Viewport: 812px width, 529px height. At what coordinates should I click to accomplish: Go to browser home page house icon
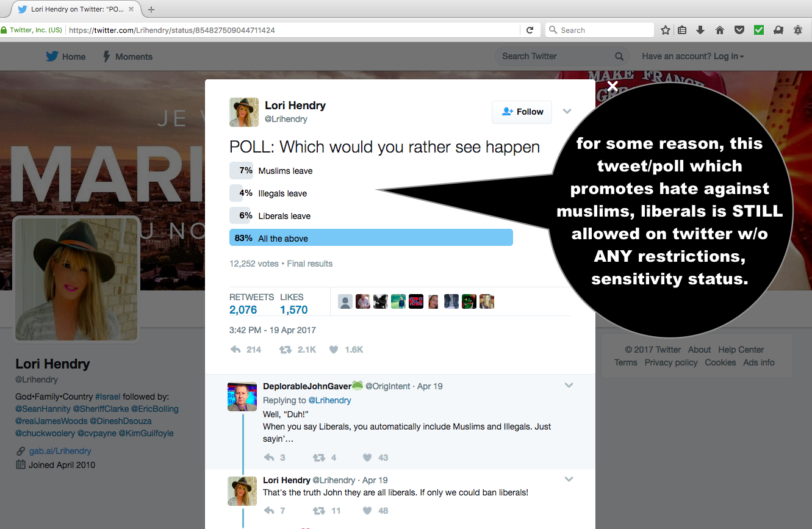(720, 30)
